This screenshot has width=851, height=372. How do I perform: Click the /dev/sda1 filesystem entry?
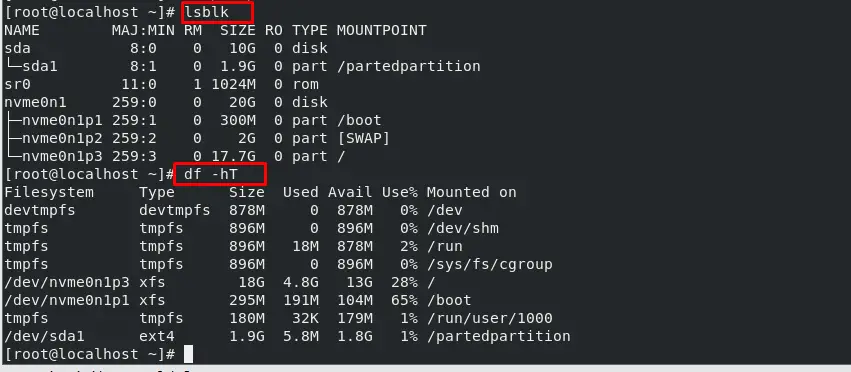point(44,336)
